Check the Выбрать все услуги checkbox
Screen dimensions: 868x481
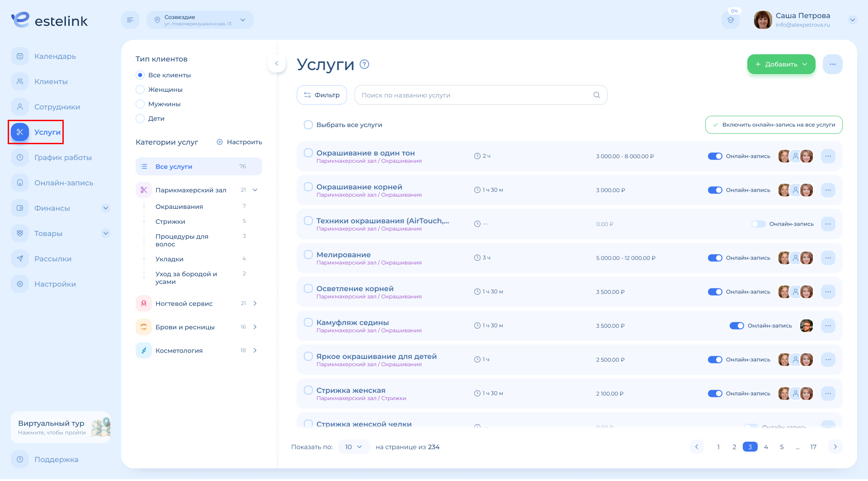pos(308,125)
